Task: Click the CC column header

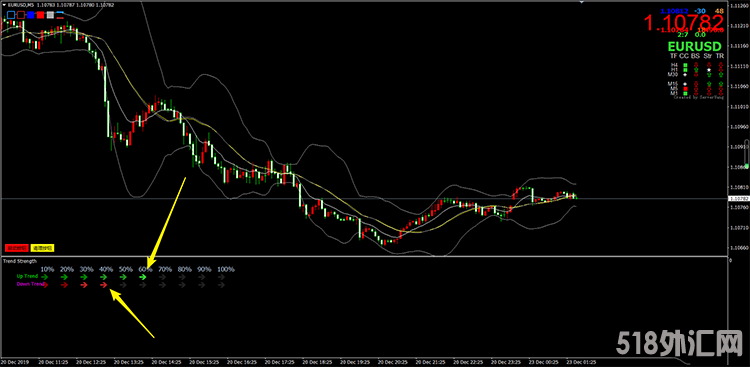Action: 684,56
